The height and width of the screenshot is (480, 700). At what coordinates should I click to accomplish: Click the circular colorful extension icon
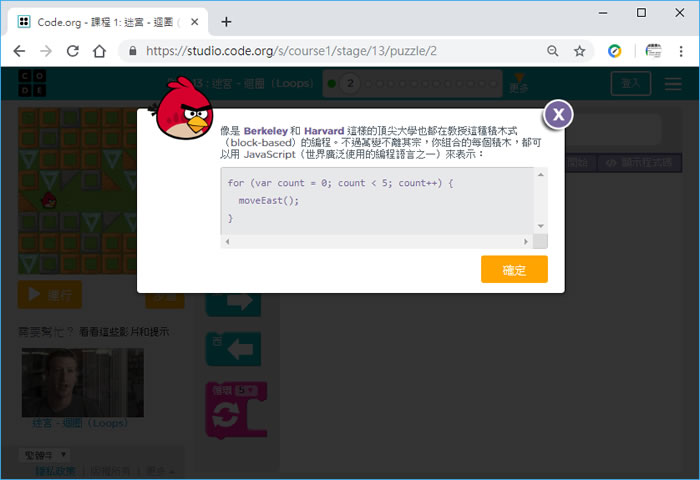click(615, 51)
